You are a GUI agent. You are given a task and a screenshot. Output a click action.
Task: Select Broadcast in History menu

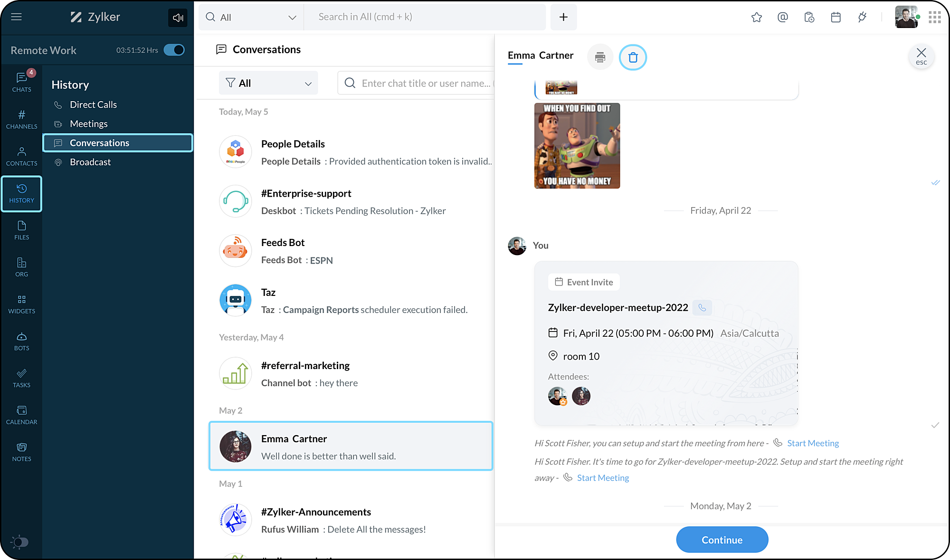pyautogui.click(x=90, y=162)
